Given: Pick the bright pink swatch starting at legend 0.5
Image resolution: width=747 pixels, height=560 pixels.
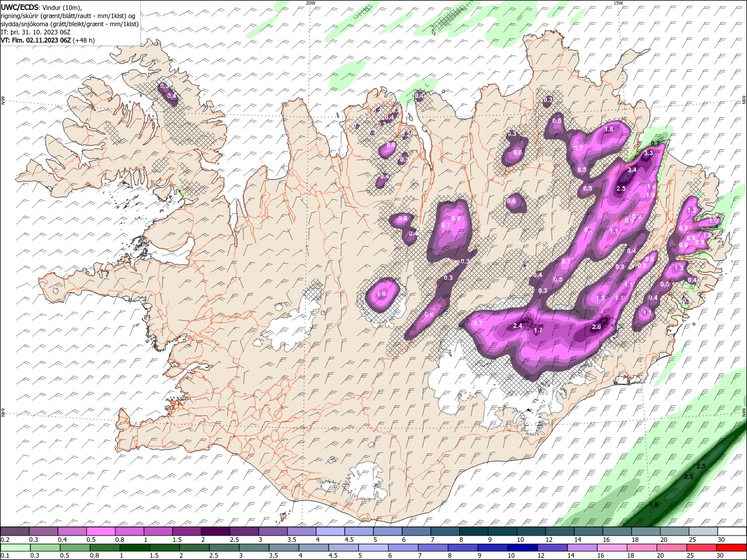Looking at the screenshot, I should click(x=101, y=531).
